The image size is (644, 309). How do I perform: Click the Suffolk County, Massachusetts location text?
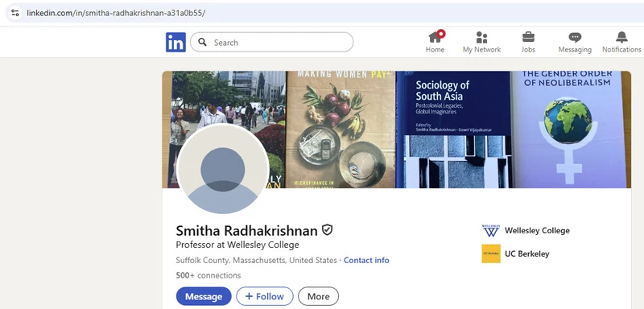[256, 260]
